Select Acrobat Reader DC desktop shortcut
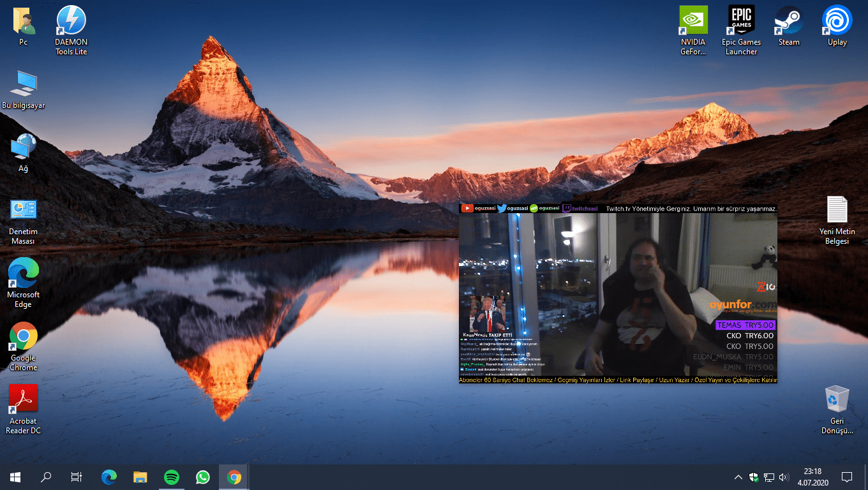The image size is (868, 490). (x=23, y=410)
